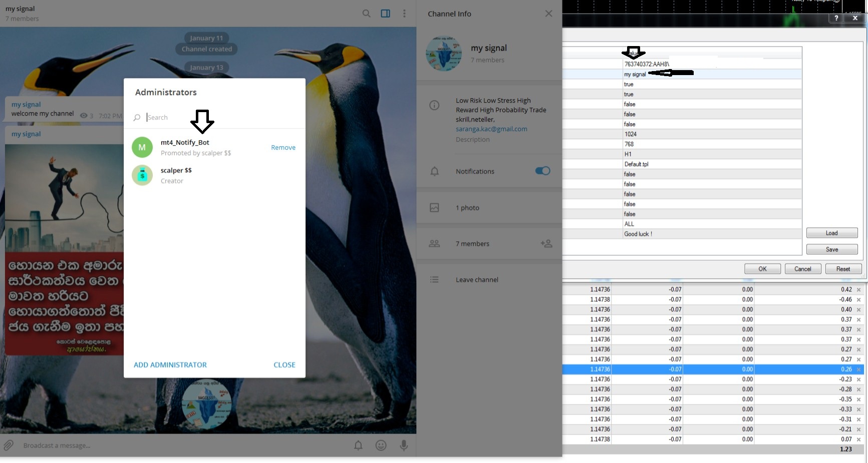
Task: Click the my signal channel avatar in Channel Info
Action: [444, 54]
